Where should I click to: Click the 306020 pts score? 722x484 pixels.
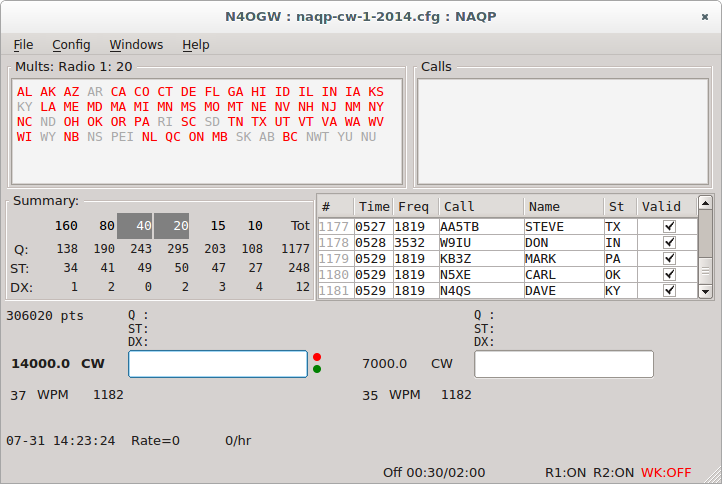click(x=45, y=316)
